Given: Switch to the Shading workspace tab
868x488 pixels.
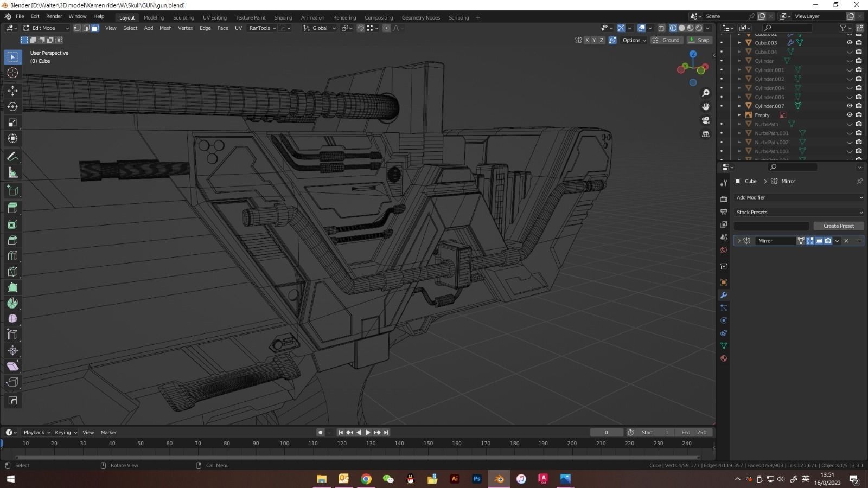Looking at the screenshot, I should coord(283,17).
